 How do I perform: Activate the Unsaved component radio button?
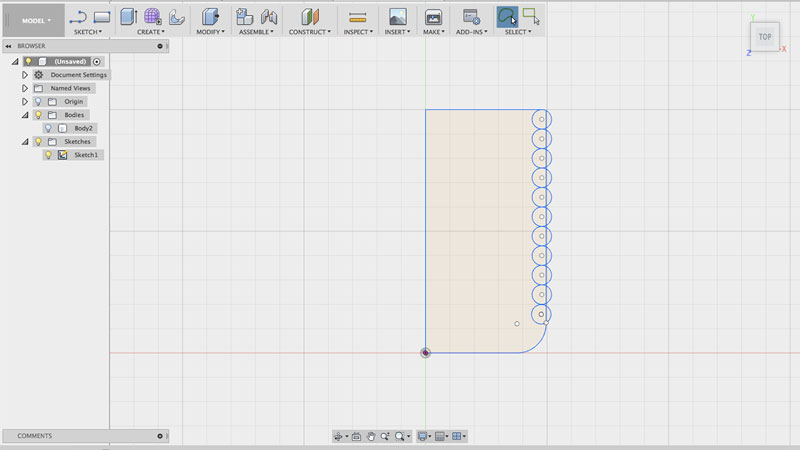96,61
